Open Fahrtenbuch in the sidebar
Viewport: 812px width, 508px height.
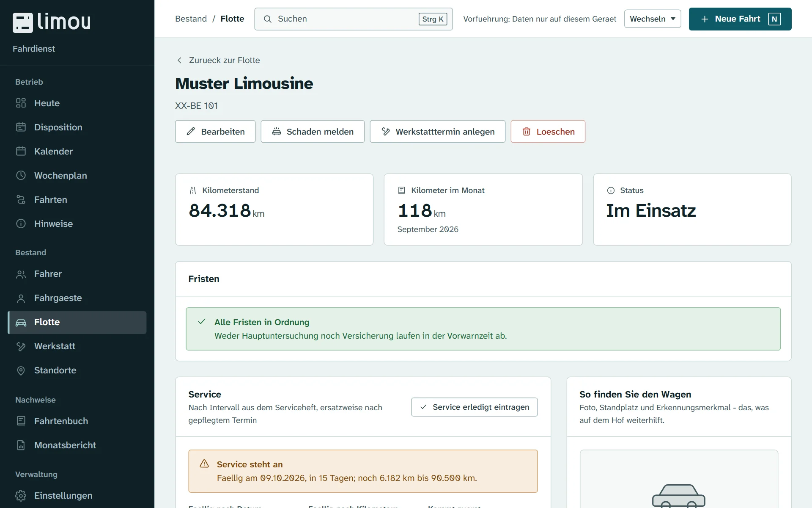coord(77,421)
